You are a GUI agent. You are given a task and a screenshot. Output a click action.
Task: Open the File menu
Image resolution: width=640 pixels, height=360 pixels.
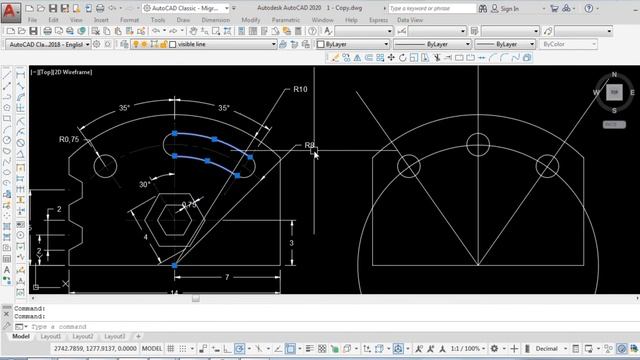(x=32, y=20)
